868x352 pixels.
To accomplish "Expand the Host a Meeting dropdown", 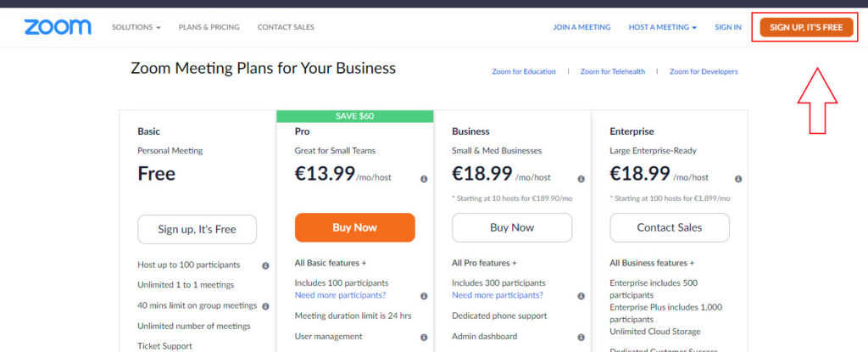I will 663,27.
